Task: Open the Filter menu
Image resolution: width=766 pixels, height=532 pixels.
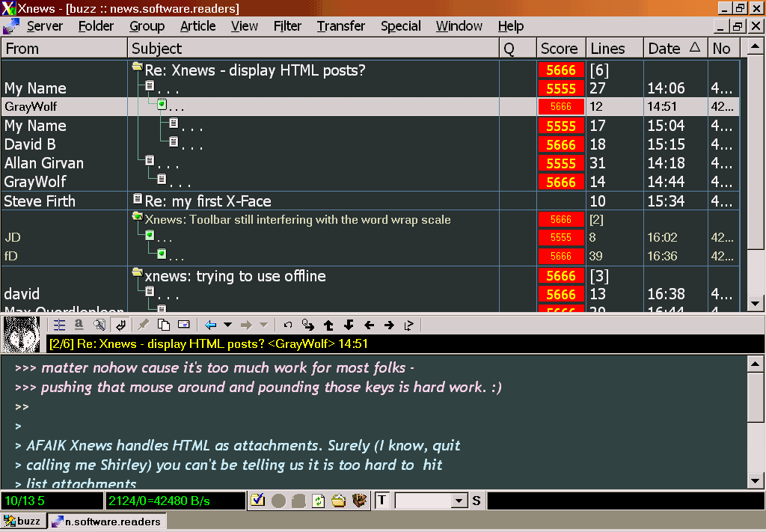Action: 287,26
